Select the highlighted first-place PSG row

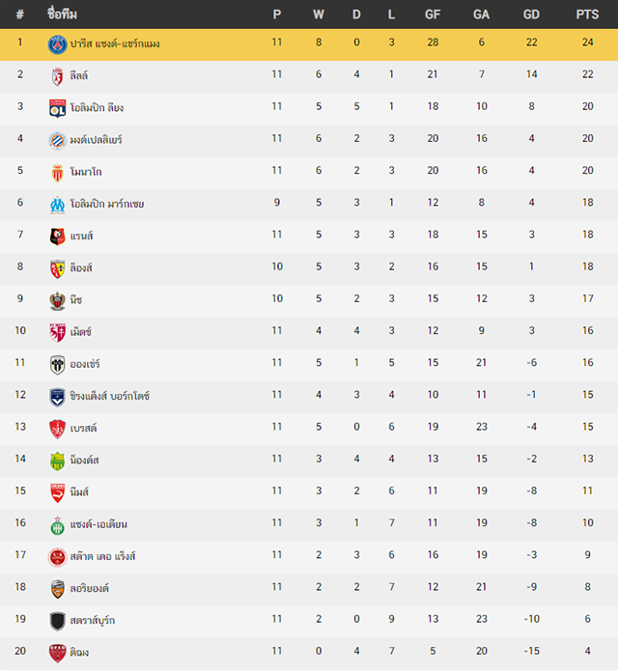click(x=309, y=44)
